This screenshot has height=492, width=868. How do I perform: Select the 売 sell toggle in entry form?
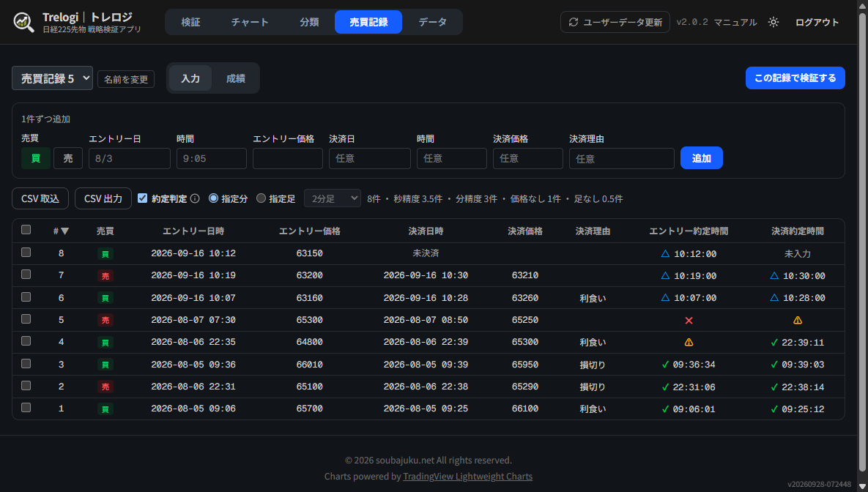(x=68, y=158)
